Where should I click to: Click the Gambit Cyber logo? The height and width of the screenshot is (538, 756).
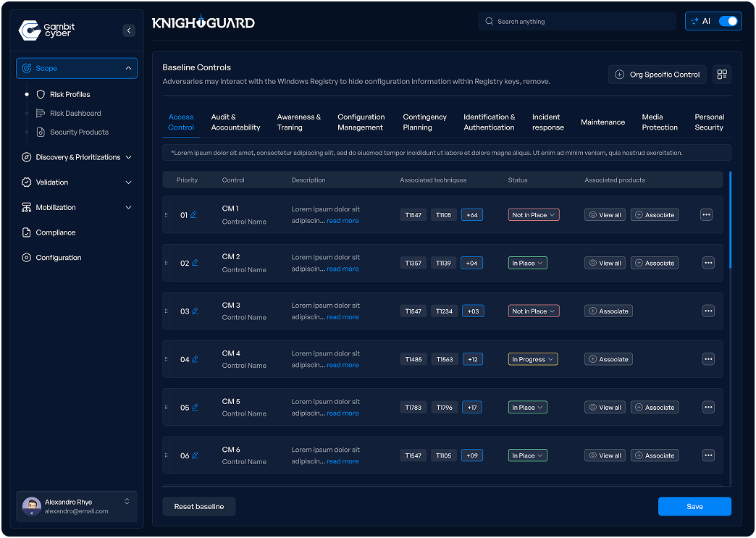[47, 30]
